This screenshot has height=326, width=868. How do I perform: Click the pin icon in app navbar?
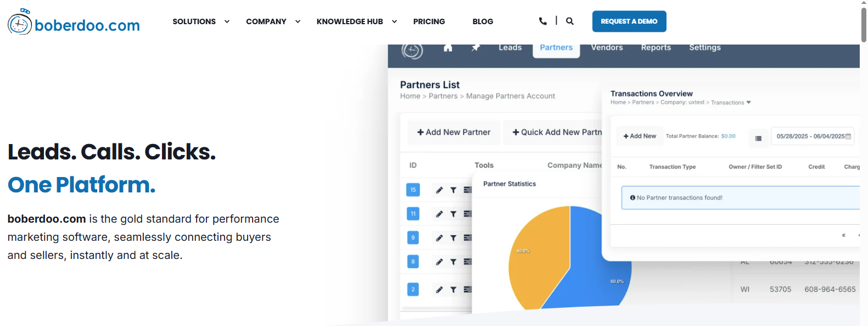click(475, 48)
